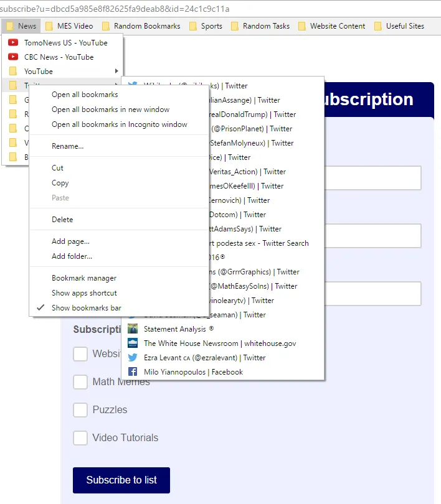Select Open all bookmarks in Incognito window

pos(119,124)
